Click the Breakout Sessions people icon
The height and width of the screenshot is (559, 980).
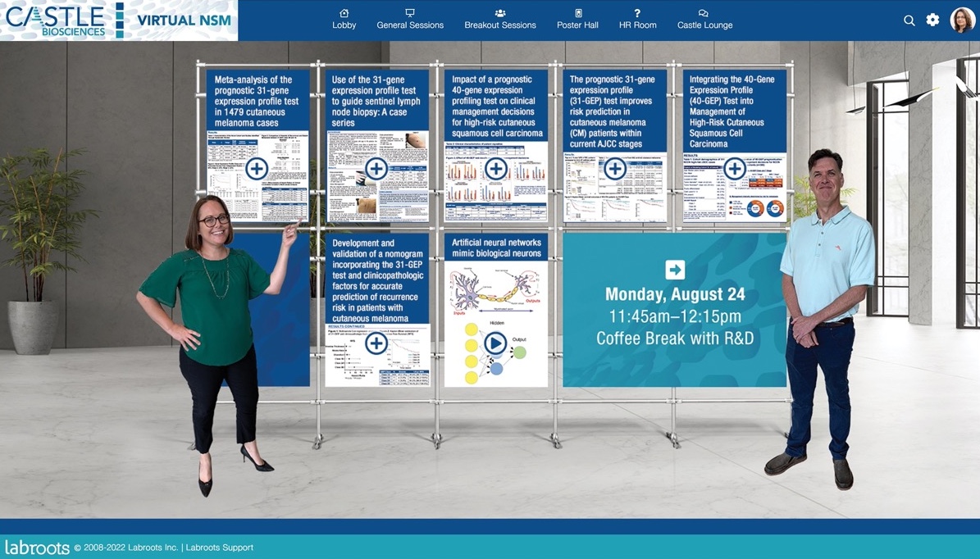click(x=500, y=13)
